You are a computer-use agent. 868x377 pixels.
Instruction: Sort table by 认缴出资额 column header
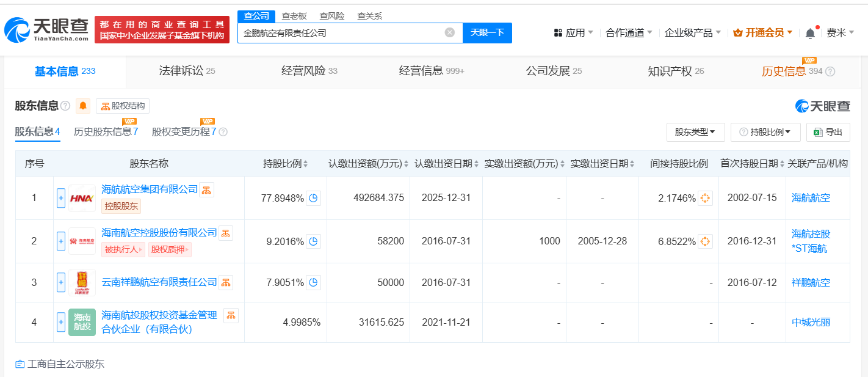(x=368, y=164)
